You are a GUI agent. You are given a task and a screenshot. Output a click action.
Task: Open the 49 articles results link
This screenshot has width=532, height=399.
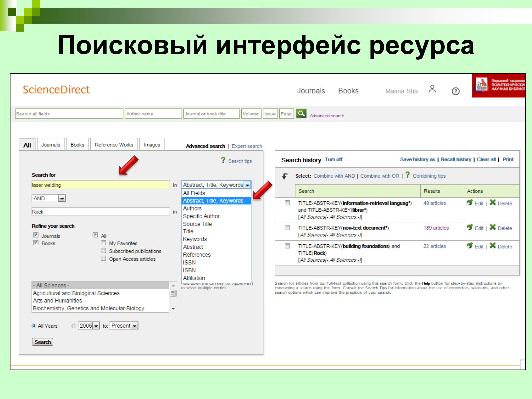tap(434, 203)
